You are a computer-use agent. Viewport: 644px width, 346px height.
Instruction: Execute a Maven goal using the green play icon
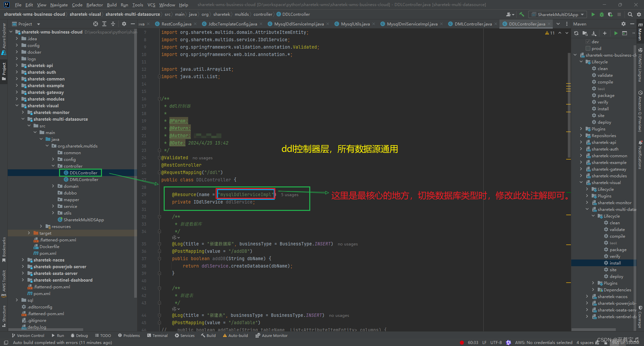click(616, 33)
